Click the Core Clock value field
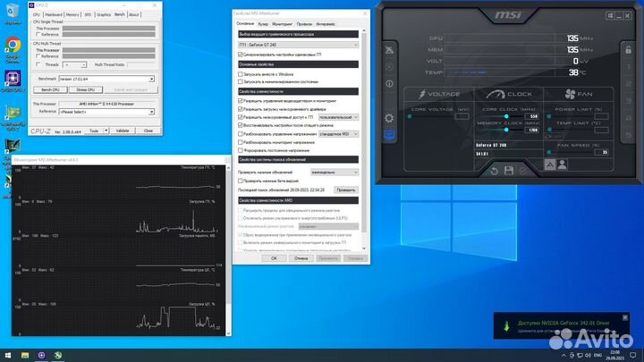The width and height of the screenshot is (644, 362). [532, 116]
